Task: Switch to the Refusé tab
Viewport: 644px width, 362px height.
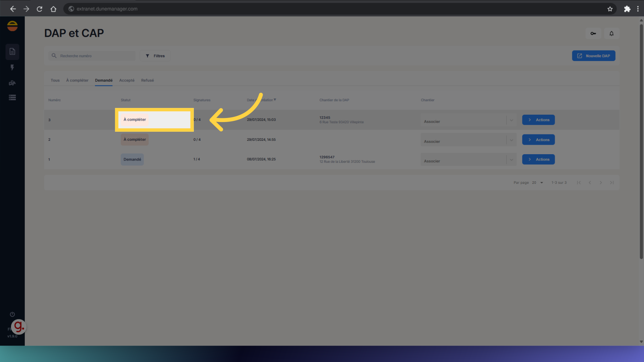Action: (147, 80)
